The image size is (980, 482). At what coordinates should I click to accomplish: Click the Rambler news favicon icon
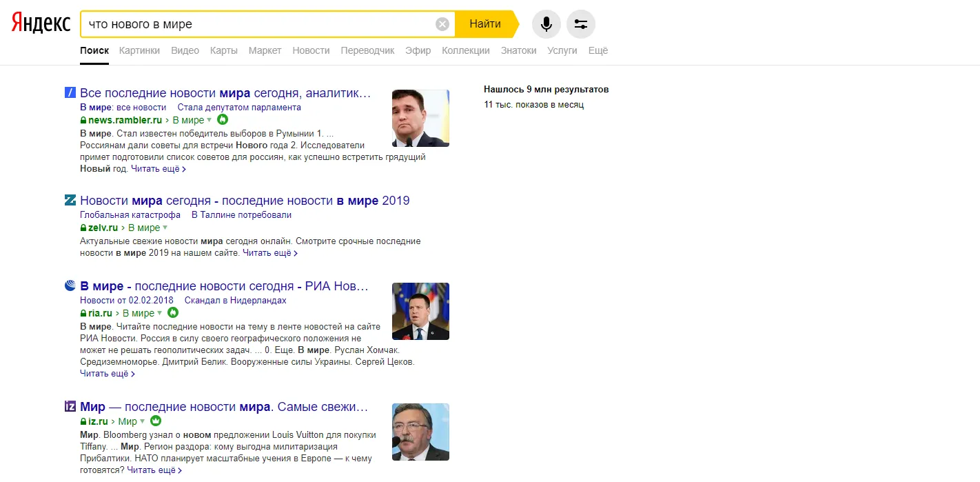point(70,93)
